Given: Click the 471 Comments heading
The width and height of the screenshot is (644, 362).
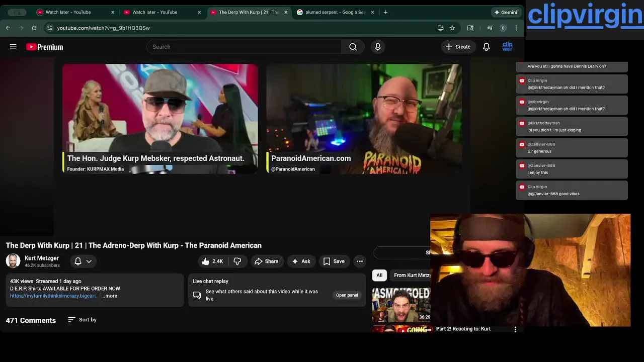Looking at the screenshot, I should pyautogui.click(x=31, y=320).
